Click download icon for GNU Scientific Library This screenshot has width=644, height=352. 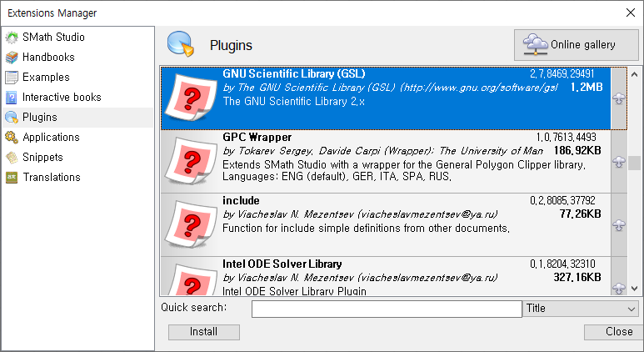tap(618, 98)
